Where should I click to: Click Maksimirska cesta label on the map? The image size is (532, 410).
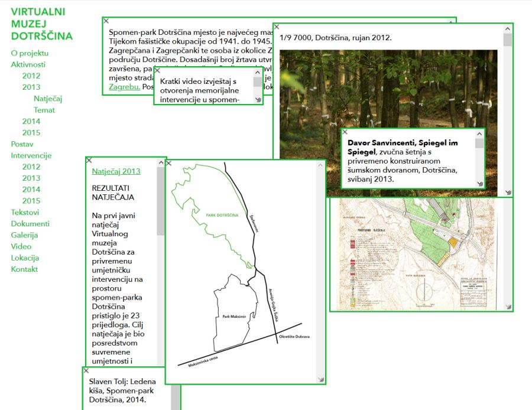[x=203, y=362]
